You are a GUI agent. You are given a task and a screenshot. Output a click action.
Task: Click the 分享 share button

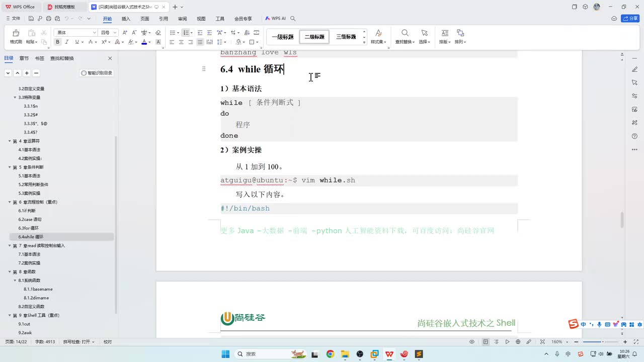(x=630, y=19)
